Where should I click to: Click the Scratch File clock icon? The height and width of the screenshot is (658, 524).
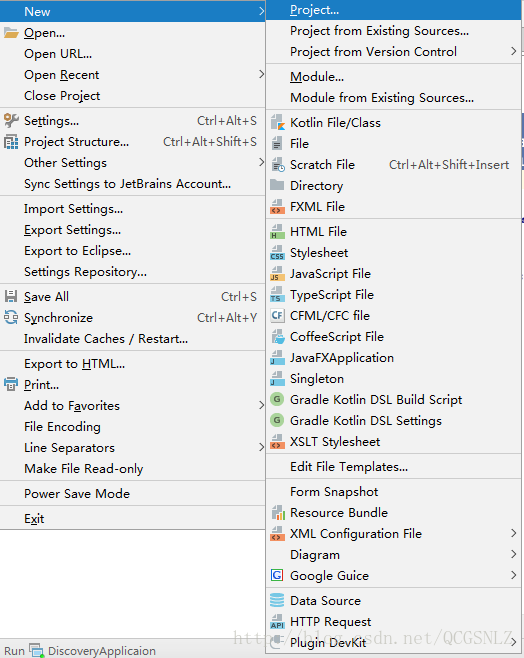pos(277,164)
